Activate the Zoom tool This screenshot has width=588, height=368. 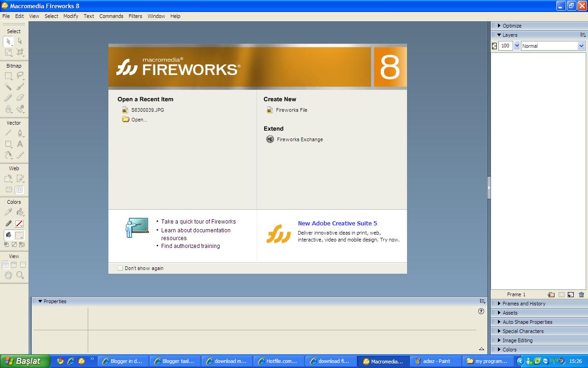click(20, 275)
